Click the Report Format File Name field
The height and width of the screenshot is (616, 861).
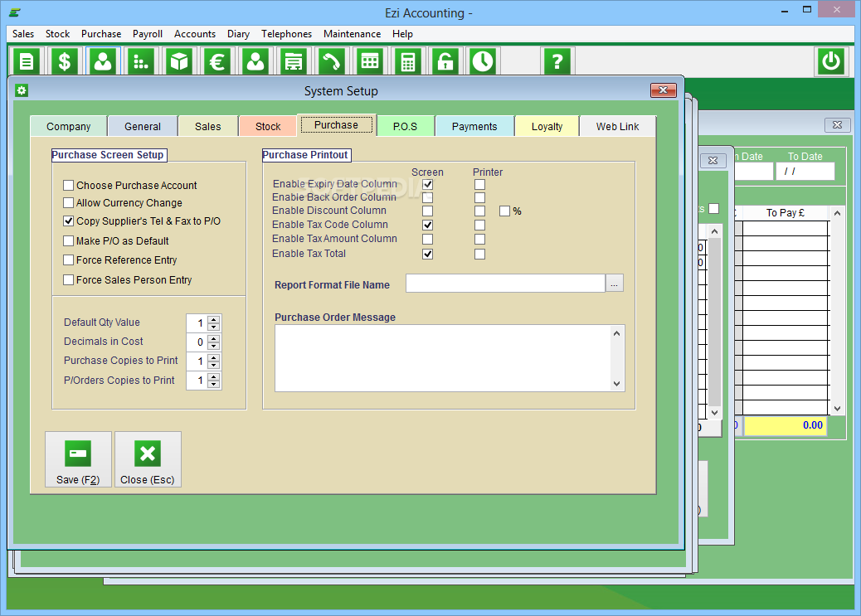coord(505,284)
